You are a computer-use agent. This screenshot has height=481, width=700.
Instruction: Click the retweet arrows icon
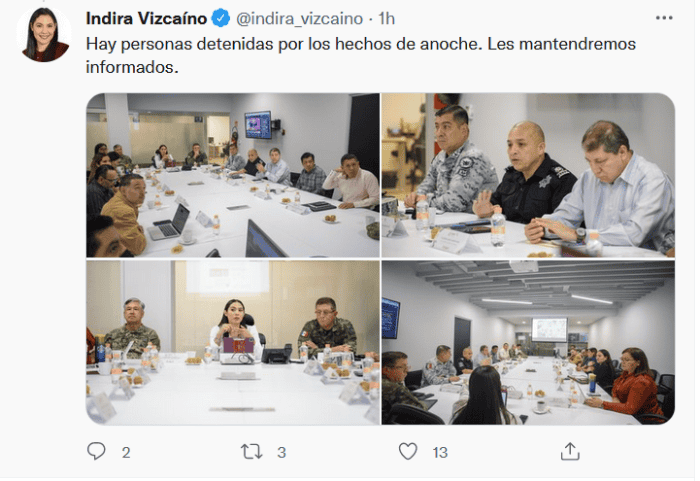(251, 452)
